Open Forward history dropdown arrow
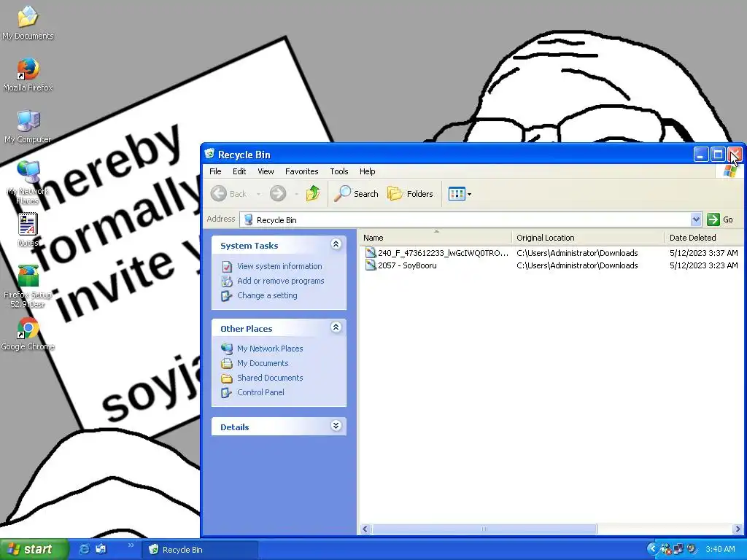The width and height of the screenshot is (747, 560). tap(296, 194)
